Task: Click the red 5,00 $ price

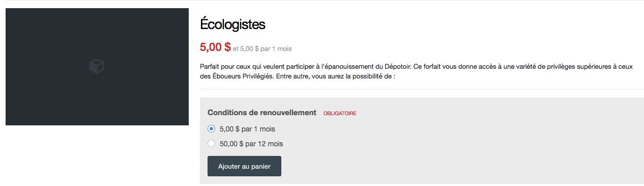Action: pos(215,47)
